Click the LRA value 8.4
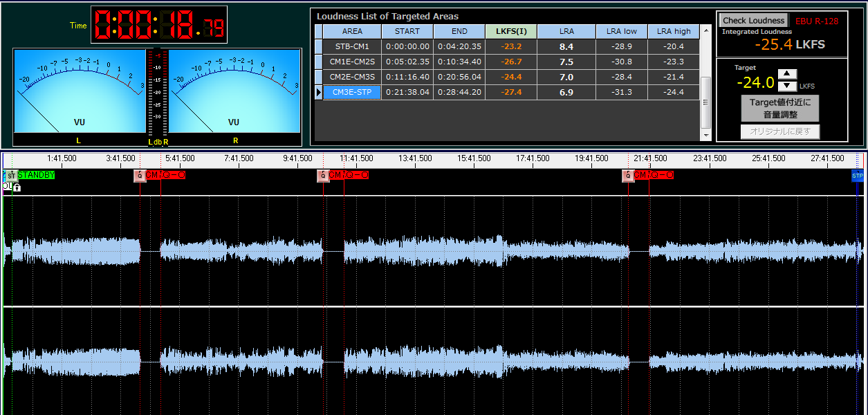This screenshot has width=868, height=415. tap(566, 46)
